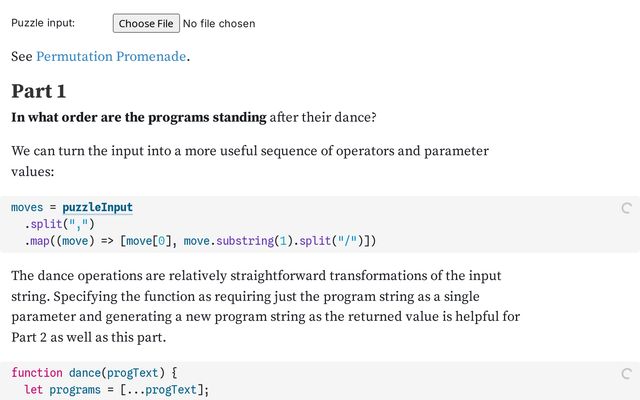Click the puzzleInput reference in code
Image resolution: width=640 pixels, height=400 pixels.
click(x=97, y=207)
